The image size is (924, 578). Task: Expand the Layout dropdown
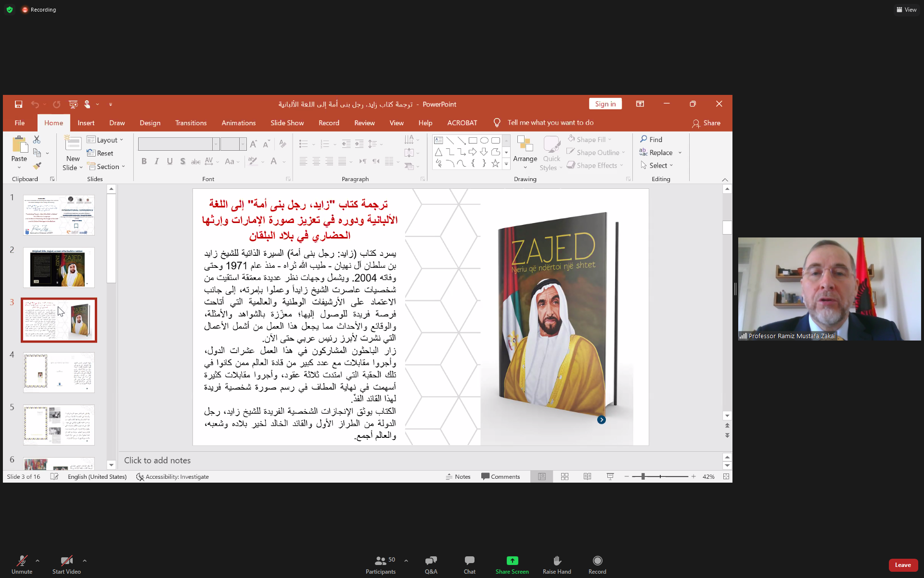pos(106,140)
